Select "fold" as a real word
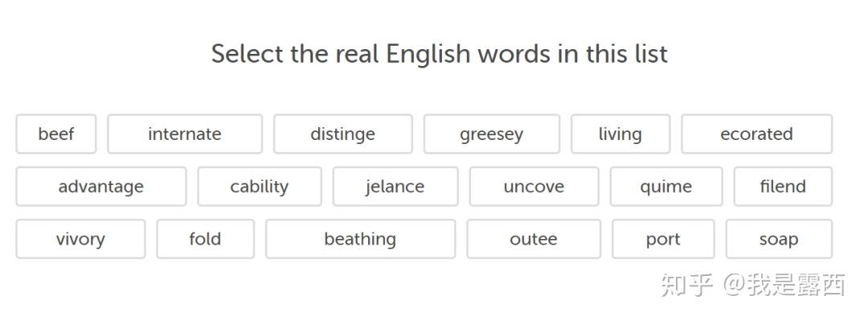 pos(206,239)
